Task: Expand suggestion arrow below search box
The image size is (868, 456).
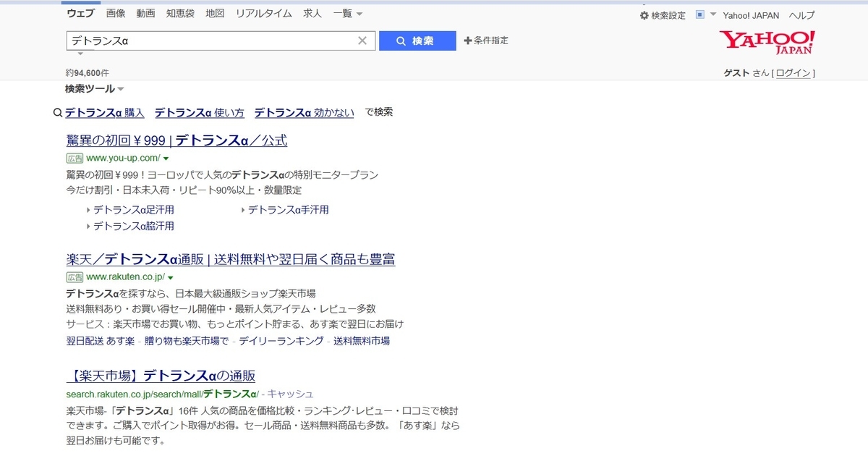Action: coord(80,54)
